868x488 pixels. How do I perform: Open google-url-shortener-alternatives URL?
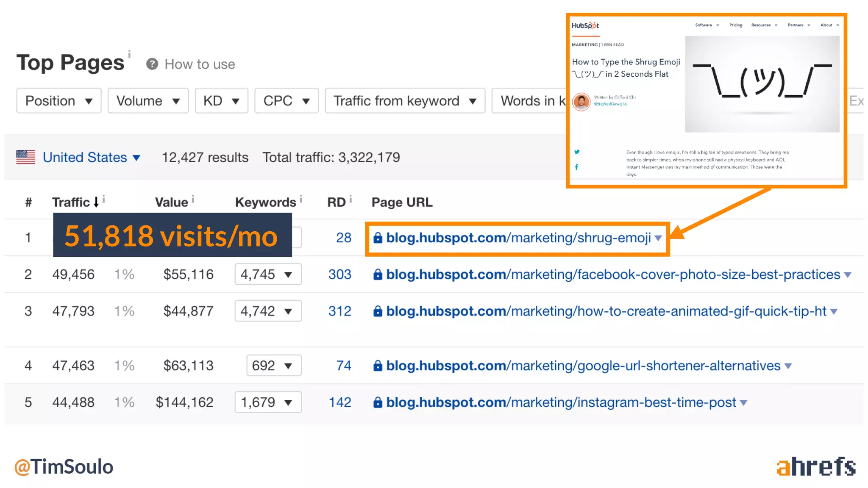point(583,365)
